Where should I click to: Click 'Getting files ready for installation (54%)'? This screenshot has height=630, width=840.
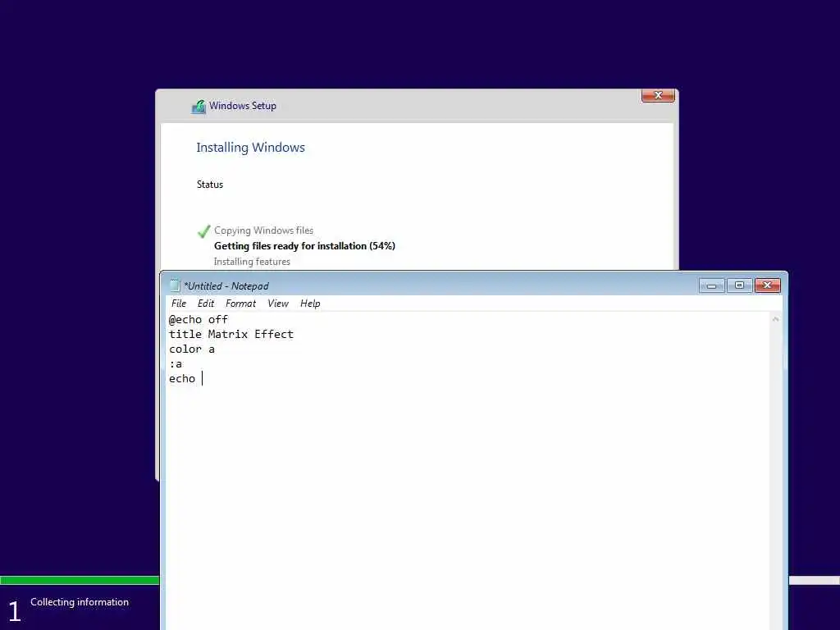pos(304,246)
